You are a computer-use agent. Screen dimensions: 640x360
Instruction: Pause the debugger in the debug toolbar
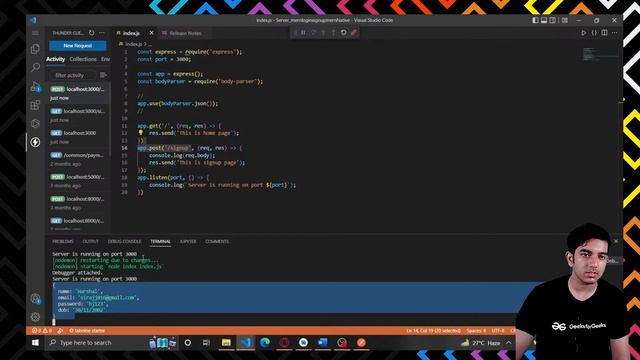tap(303, 33)
